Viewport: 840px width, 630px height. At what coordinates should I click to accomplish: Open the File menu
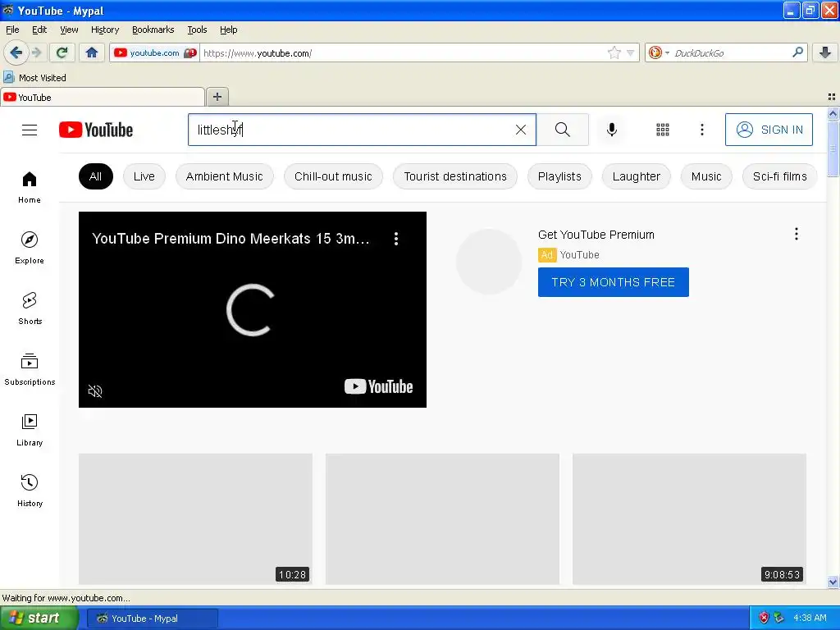[x=12, y=30]
